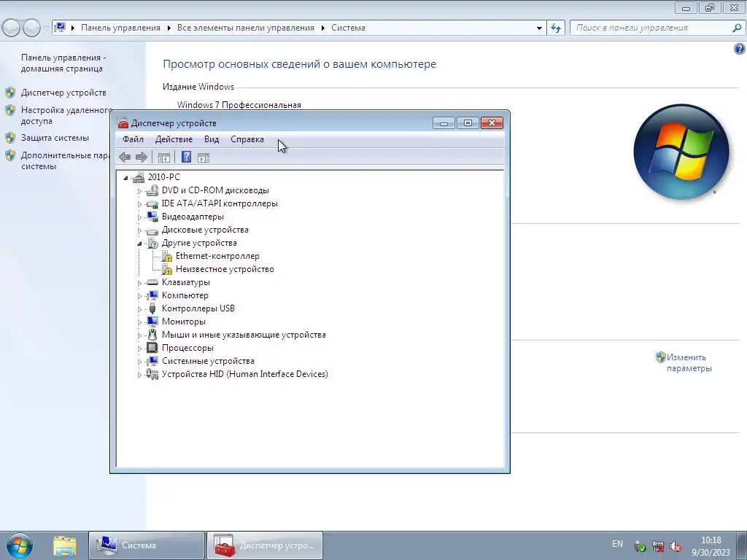Expand the Клавиатуры node
The image size is (747, 560).
139,283
